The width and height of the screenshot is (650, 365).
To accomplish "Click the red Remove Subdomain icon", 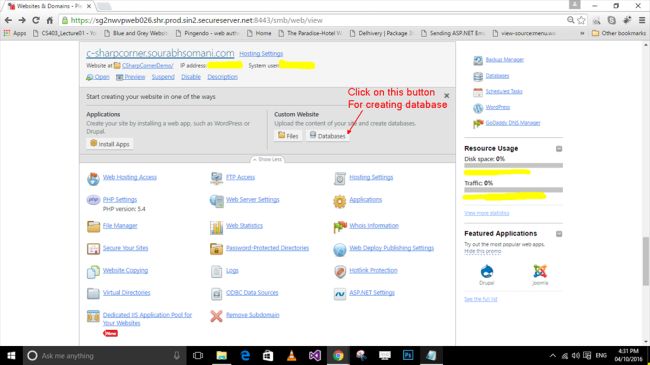I will pos(216,316).
